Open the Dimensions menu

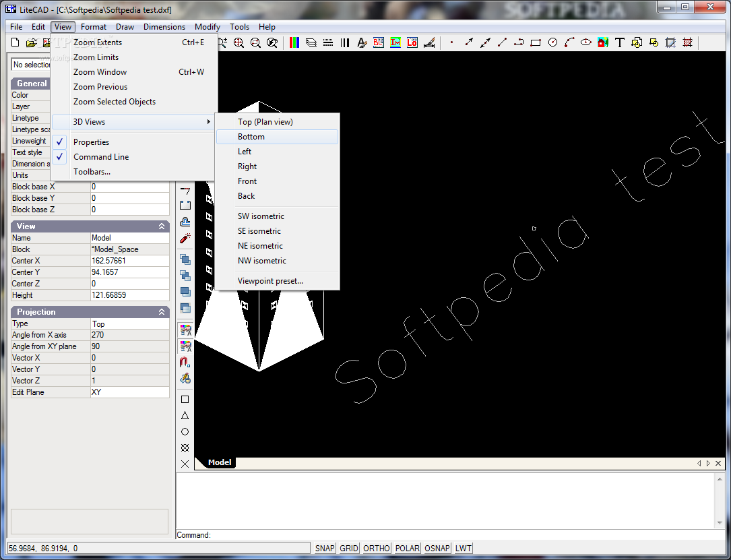(x=164, y=27)
